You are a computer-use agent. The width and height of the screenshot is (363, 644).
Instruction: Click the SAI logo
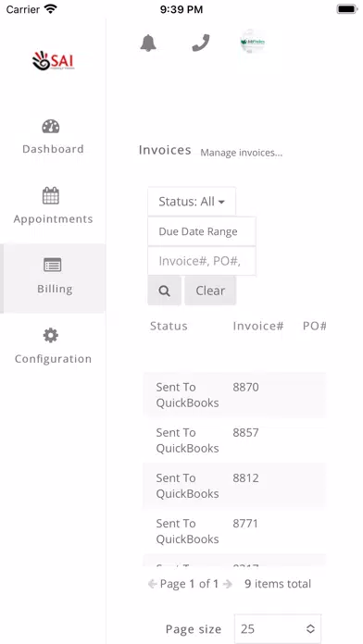[x=54, y=61]
